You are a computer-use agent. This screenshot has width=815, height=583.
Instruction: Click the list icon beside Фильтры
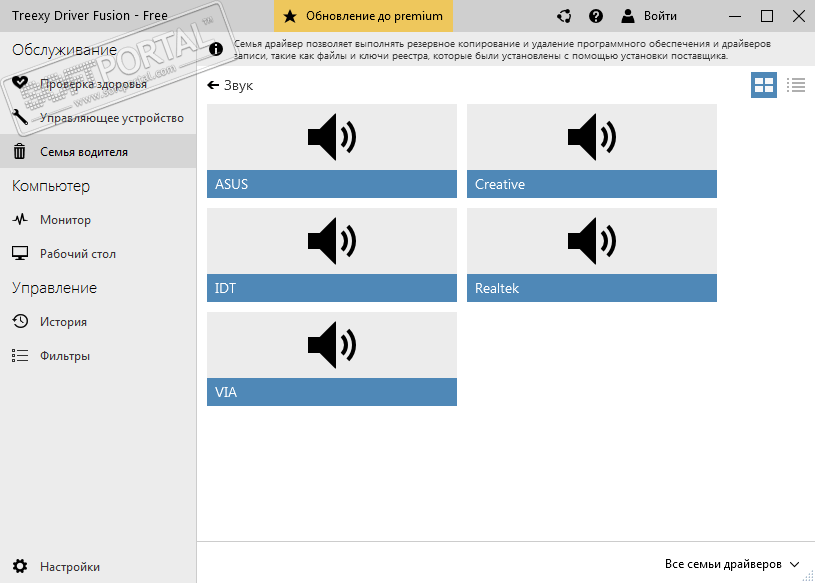pyautogui.click(x=20, y=355)
